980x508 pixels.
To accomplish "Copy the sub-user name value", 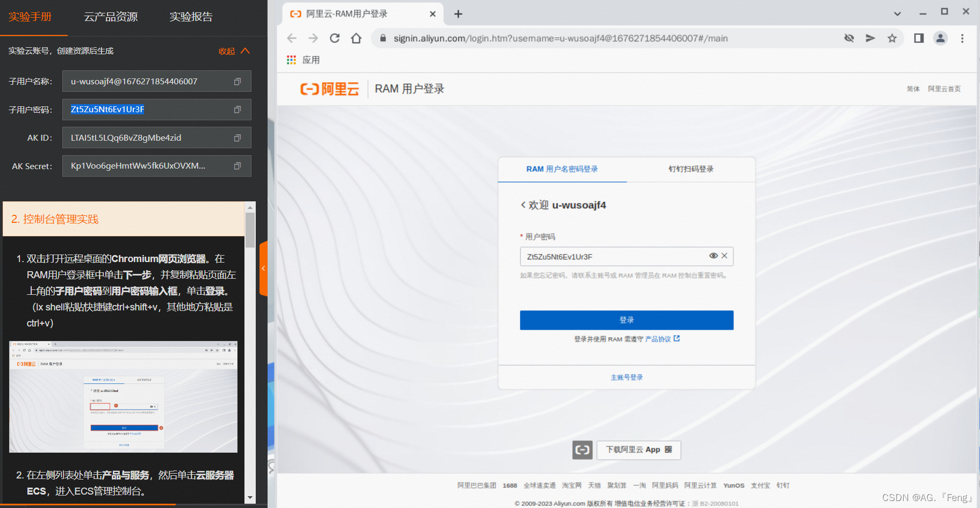I will click(x=237, y=82).
